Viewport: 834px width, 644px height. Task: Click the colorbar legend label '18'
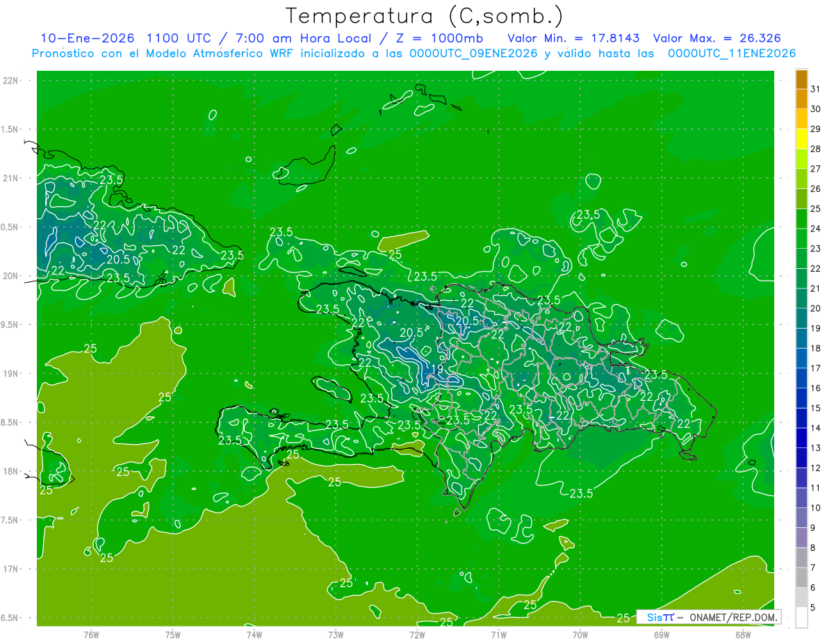816,348
